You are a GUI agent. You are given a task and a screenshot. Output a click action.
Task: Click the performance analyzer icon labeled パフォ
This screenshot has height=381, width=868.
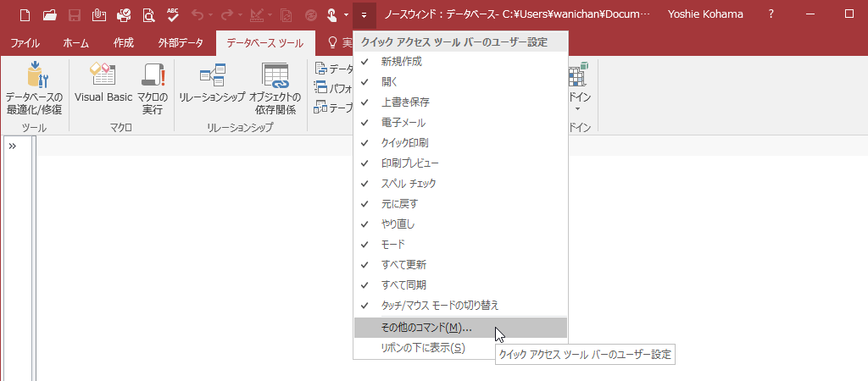point(320,87)
